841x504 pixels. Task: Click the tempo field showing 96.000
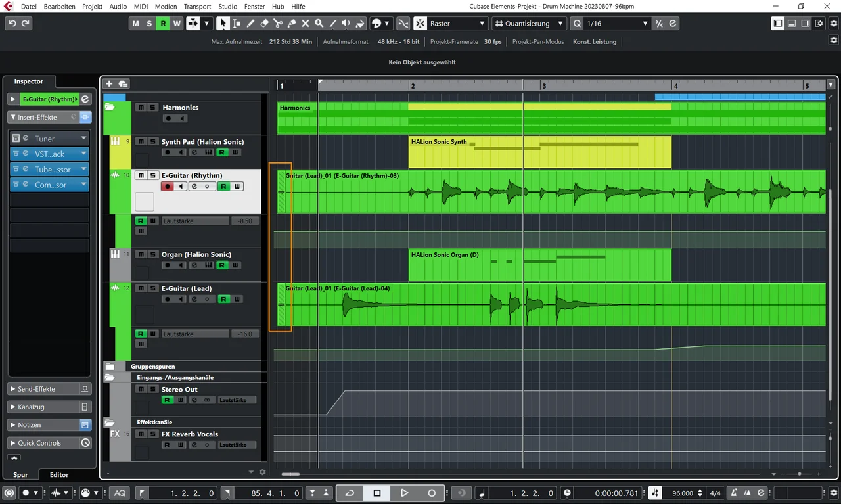click(x=682, y=493)
